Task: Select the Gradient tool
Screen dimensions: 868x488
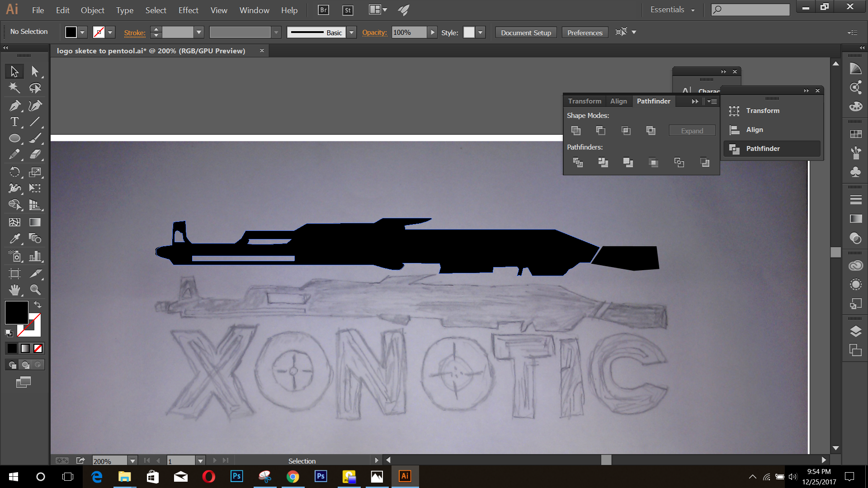Action: [x=35, y=222]
